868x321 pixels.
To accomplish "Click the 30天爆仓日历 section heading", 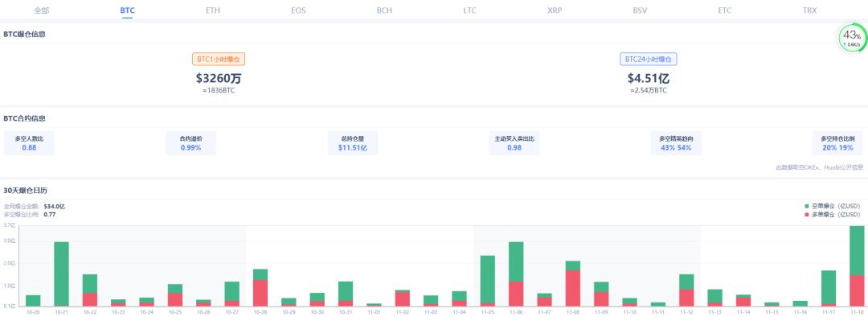I will (x=26, y=190).
